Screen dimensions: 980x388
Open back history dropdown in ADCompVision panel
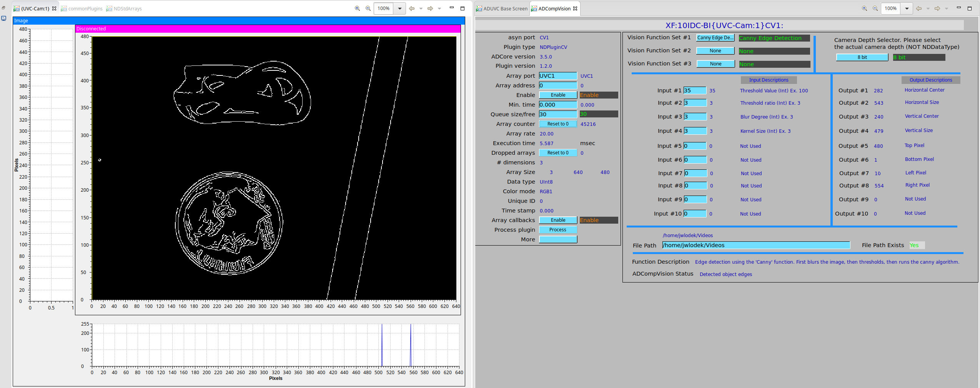point(928,8)
